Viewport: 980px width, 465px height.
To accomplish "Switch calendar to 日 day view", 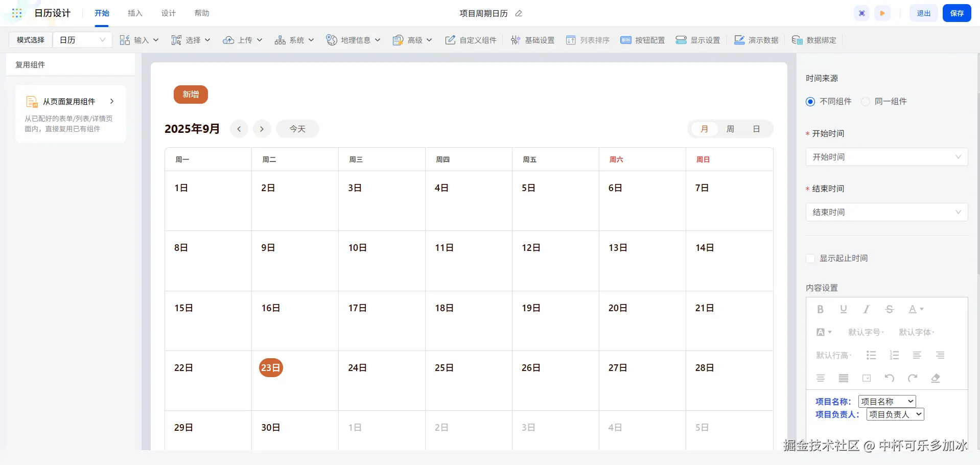I will 756,129.
